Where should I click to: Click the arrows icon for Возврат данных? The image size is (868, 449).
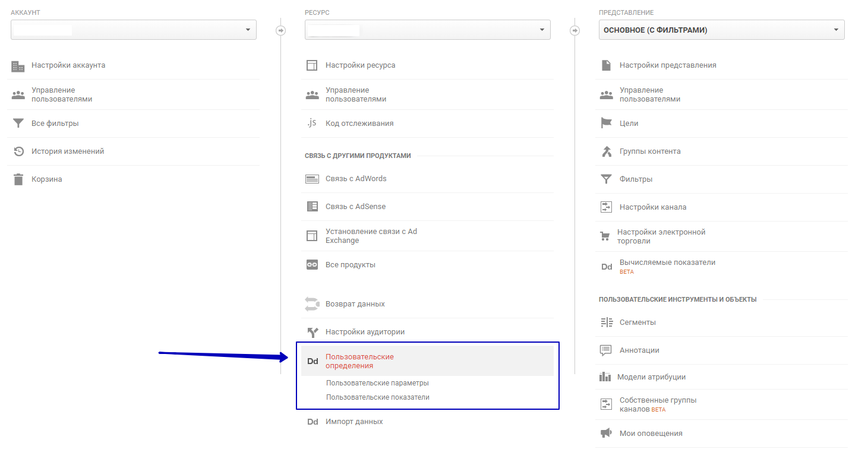click(x=312, y=304)
